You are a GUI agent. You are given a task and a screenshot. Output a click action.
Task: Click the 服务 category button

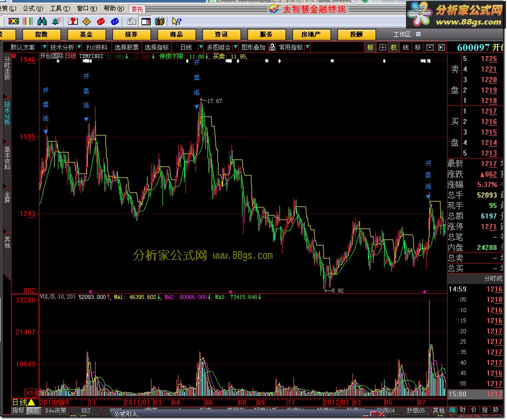click(x=266, y=34)
